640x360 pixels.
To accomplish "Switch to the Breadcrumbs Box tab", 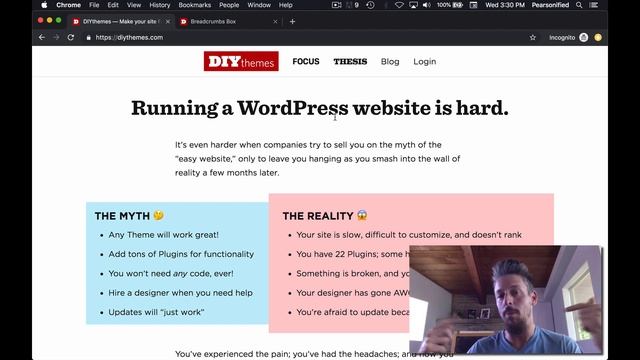I will point(229,22).
